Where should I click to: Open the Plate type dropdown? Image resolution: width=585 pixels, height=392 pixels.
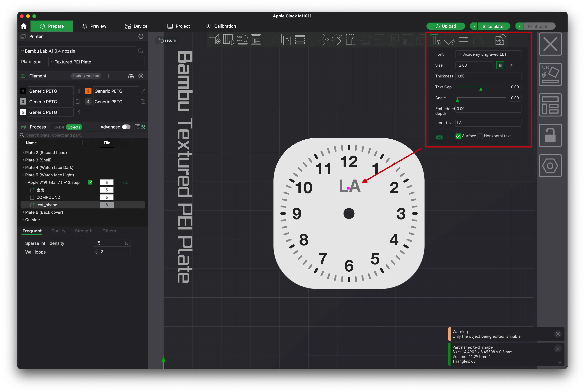click(x=96, y=62)
